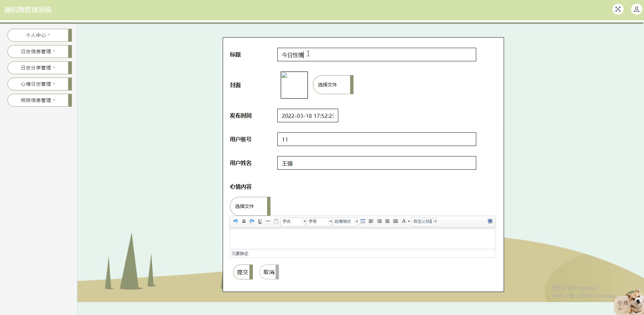Align editor text to the right

point(379,221)
